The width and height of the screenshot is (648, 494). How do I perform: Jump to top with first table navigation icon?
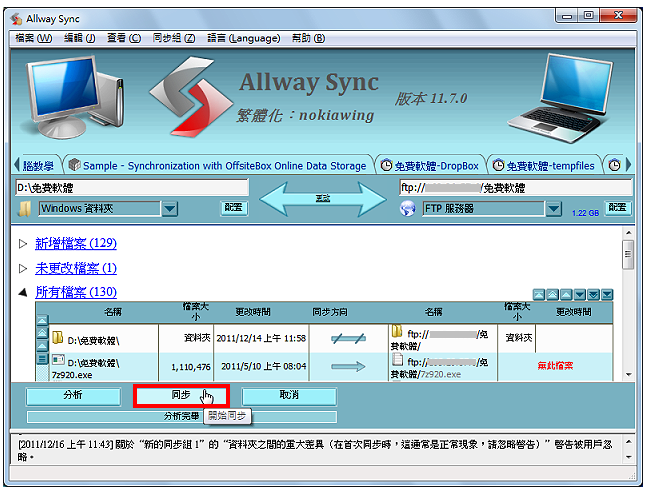pos(538,295)
